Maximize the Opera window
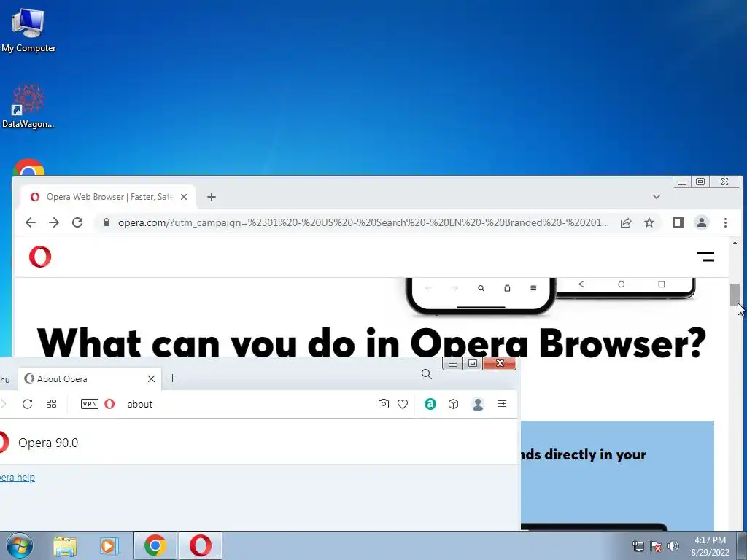The width and height of the screenshot is (747, 560). coord(473,364)
